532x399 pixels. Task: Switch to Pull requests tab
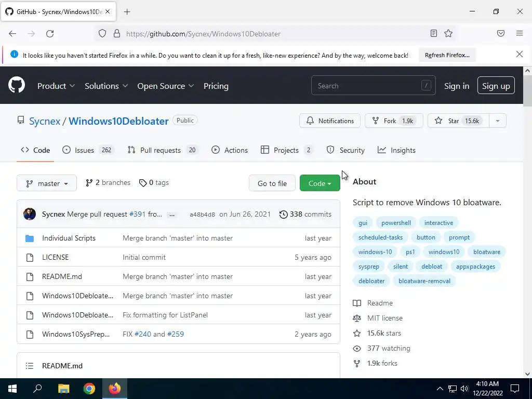tap(163, 150)
